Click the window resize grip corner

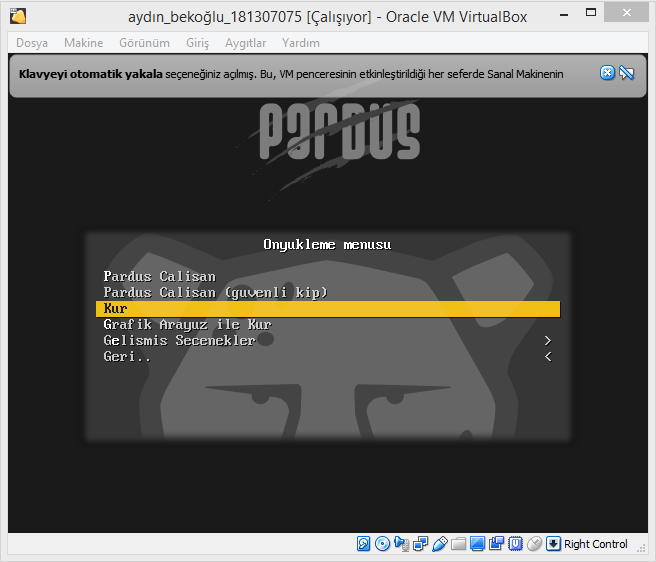(641, 547)
